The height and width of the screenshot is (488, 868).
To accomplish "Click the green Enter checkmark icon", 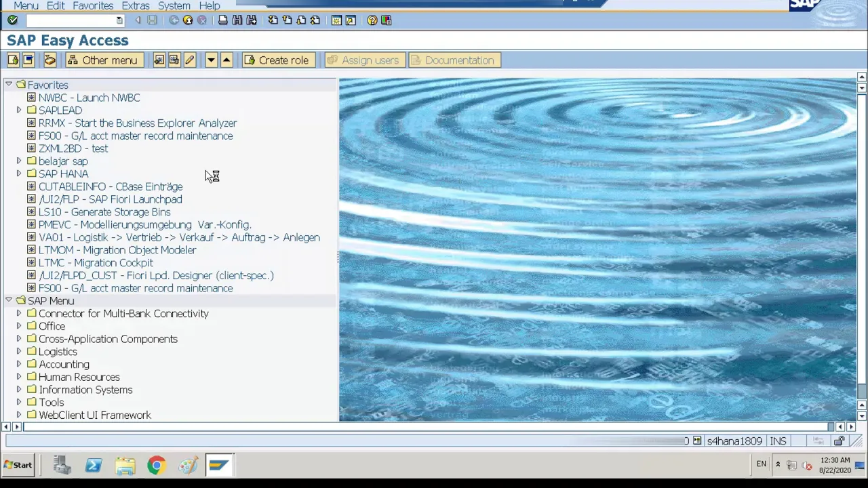I will [x=12, y=20].
